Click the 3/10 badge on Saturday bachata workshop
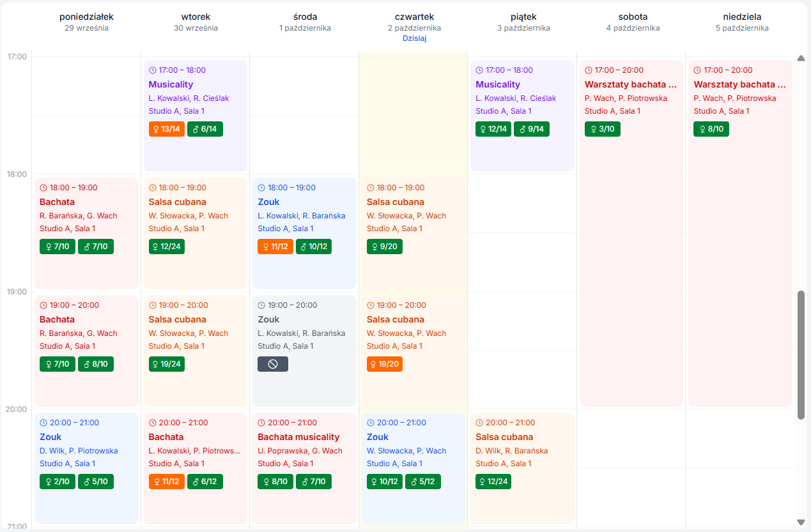811x532 pixels. click(602, 129)
